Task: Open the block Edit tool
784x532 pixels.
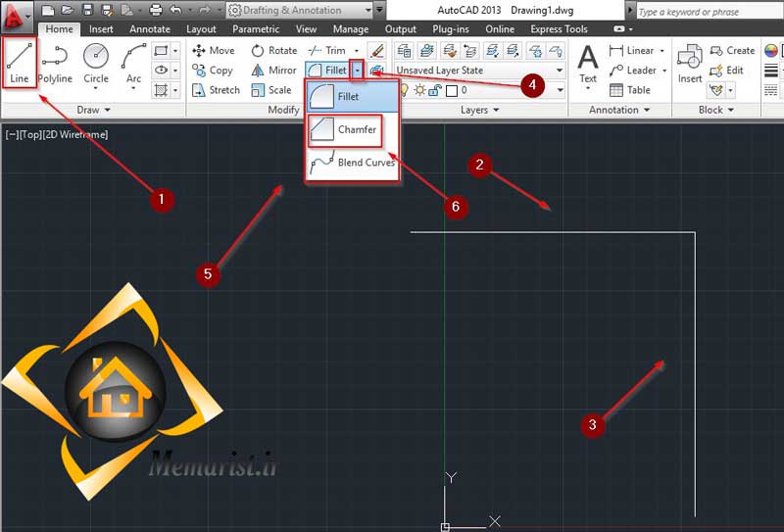Action: click(726, 71)
